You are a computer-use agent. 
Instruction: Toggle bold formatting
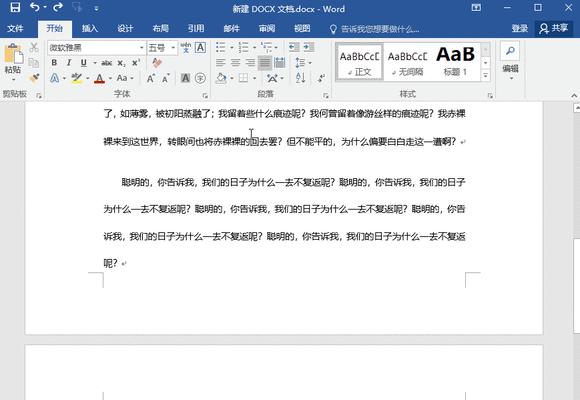click(54, 63)
